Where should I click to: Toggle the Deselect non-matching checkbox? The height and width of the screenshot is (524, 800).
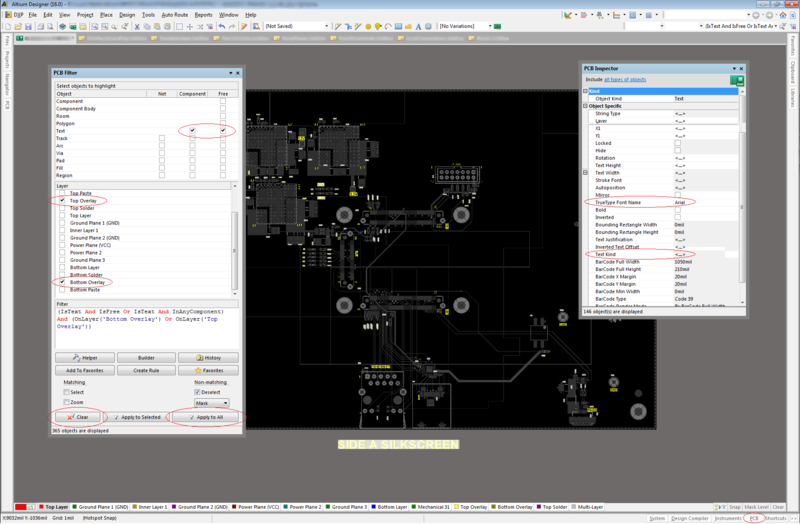pyautogui.click(x=197, y=392)
